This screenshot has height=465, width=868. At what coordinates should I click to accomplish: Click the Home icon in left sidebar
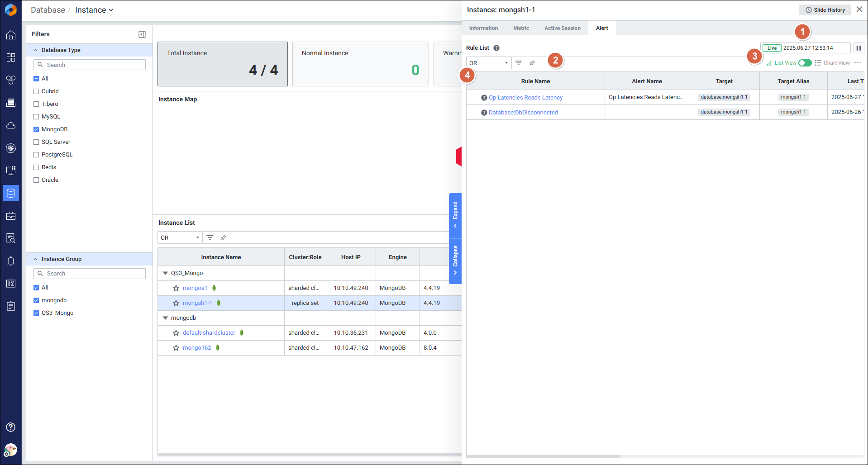tap(11, 35)
